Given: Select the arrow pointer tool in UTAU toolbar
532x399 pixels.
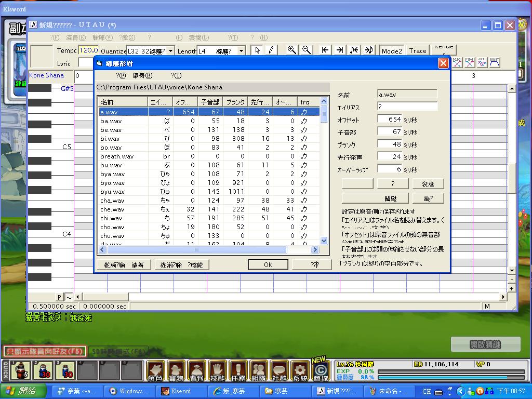Looking at the screenshot, I should click(258, 50).
